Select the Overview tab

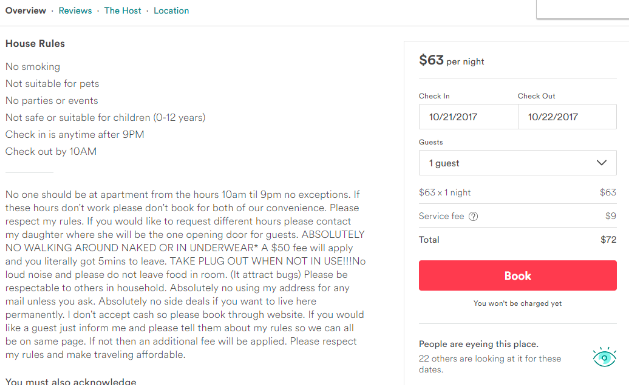[x=26, y=11]
